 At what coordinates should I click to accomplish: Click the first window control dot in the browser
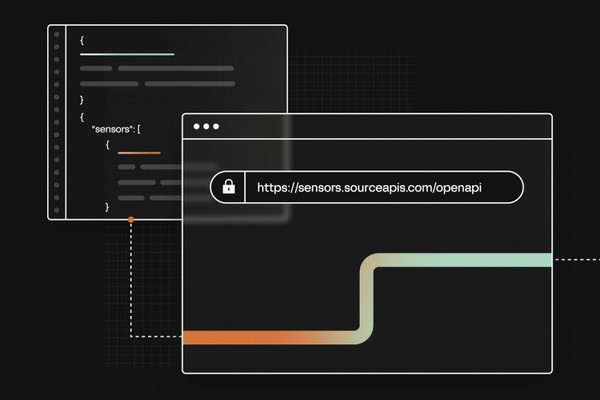(198, 127)
